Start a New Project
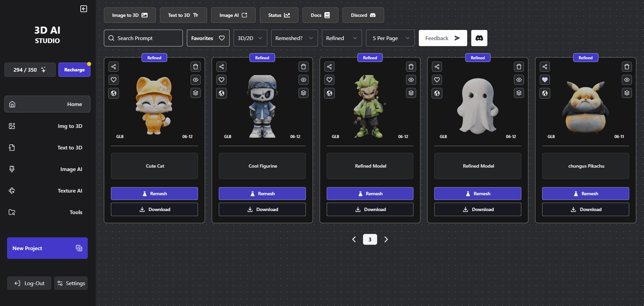 tap(47, 248)
